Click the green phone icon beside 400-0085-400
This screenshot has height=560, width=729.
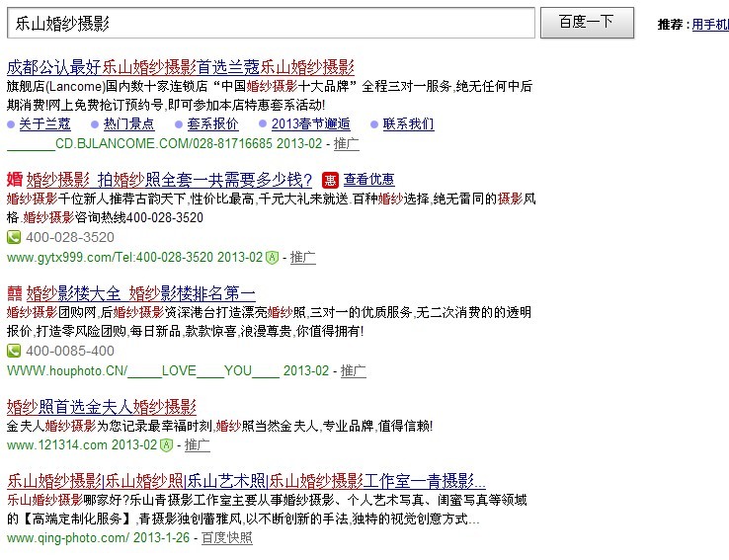point(14,351)
